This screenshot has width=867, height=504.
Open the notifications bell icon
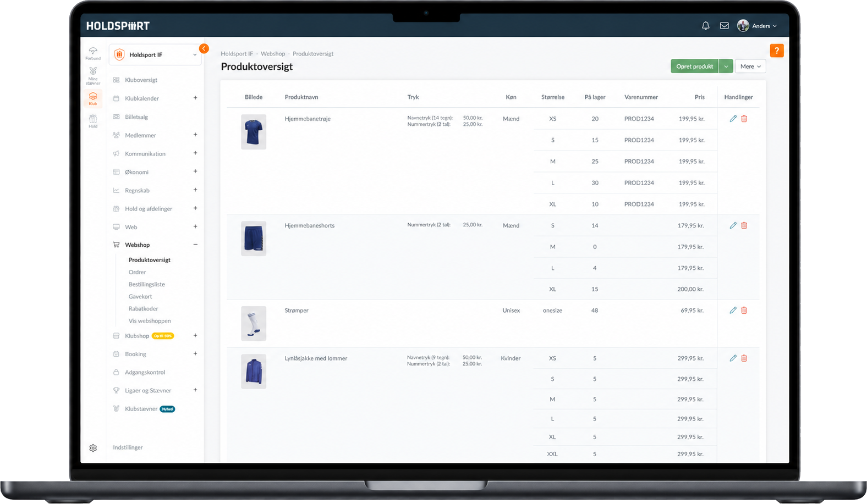(705, 26)
